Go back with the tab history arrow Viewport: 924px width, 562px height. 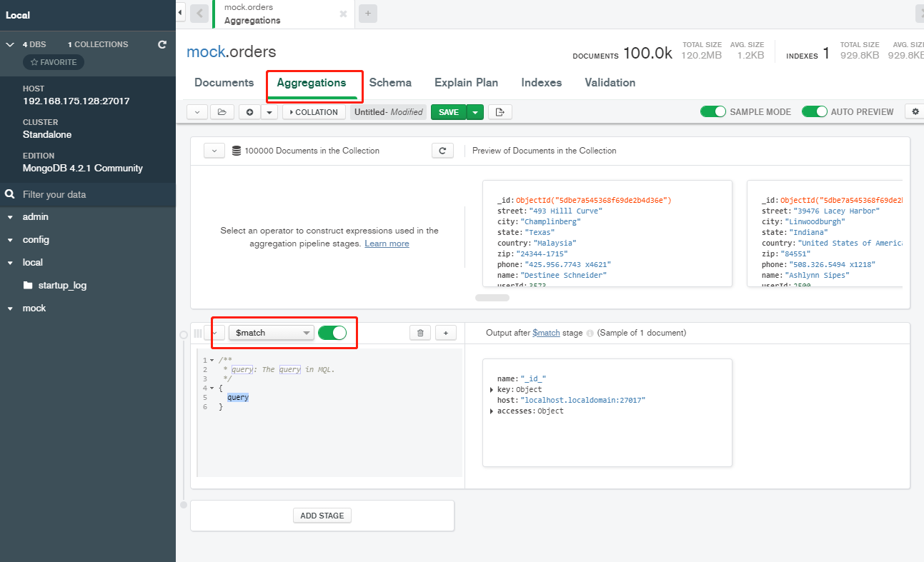coord(200,14)
